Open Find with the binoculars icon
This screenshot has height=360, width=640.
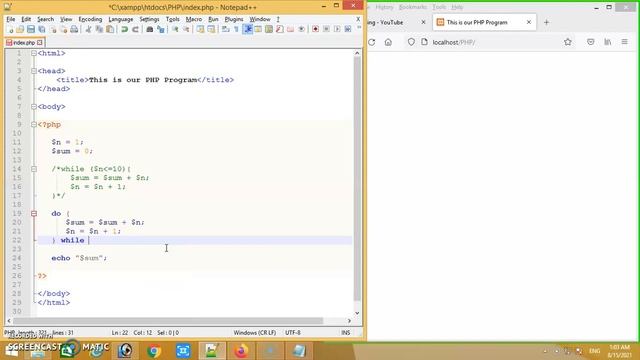coord(150,29)
